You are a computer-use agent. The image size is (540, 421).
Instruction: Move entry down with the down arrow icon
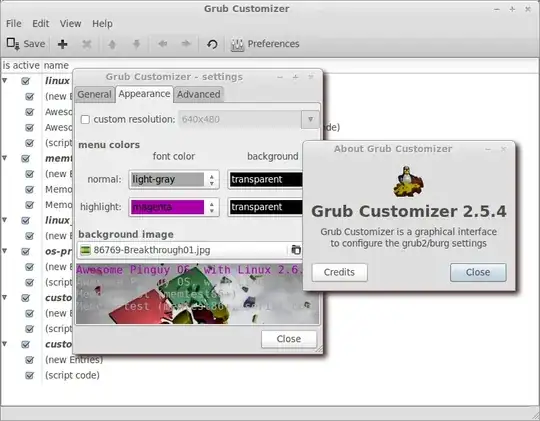(136, 44)
